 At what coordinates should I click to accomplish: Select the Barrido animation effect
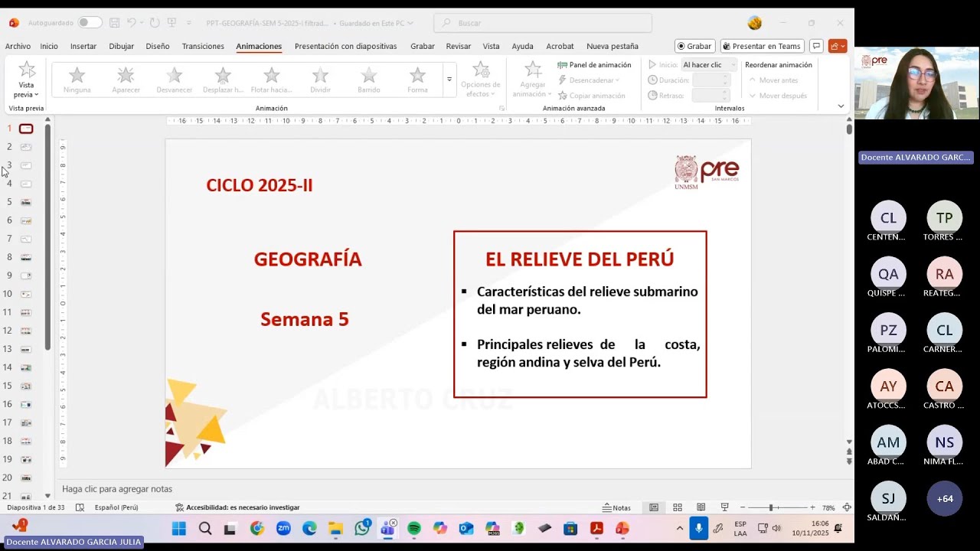coord(369,80)
